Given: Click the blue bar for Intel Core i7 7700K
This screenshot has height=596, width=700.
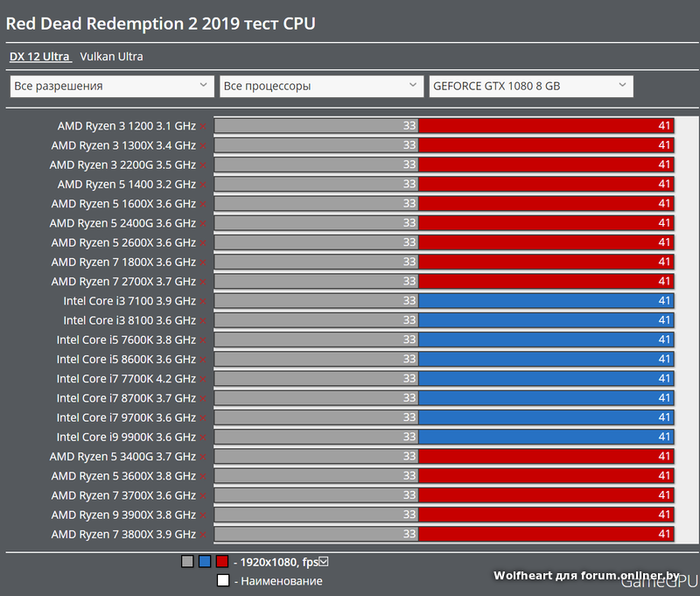Looking at the screenshot, I should pyautogui.click(x=546, y=379).
